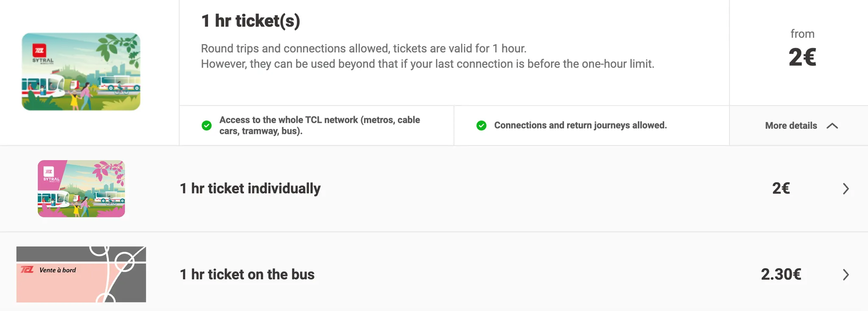Screen dimensions: 868x311
Task: Collapse details using the upward chevron
Action: click(832, 125)
